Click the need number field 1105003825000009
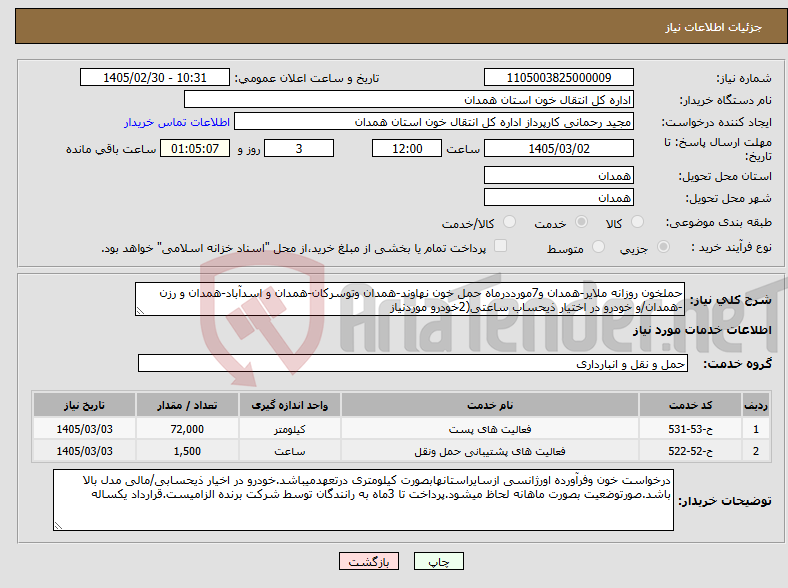The image size is (788, 588). [x=559, y=77]
